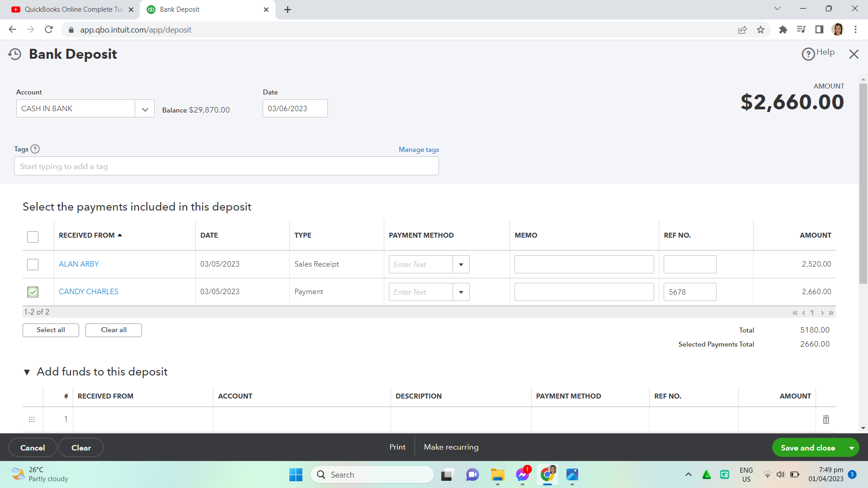Open the CASH IN BANK account dropdown
868x488 pixels.
[x=145, y=109]
